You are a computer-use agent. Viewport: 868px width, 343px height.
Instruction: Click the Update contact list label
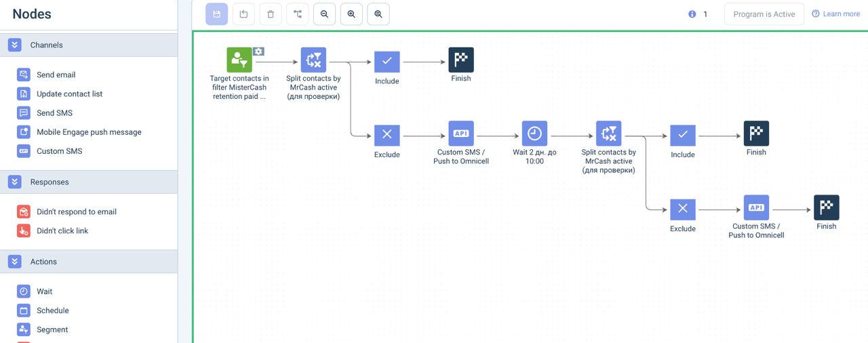(x=70, y=94)
